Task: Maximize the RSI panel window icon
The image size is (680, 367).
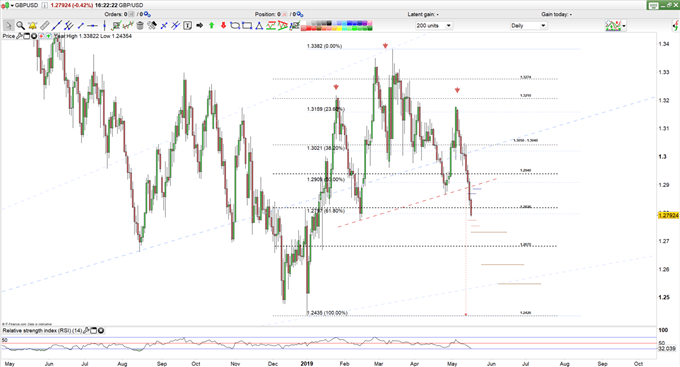Action: (x=93, y=331)
